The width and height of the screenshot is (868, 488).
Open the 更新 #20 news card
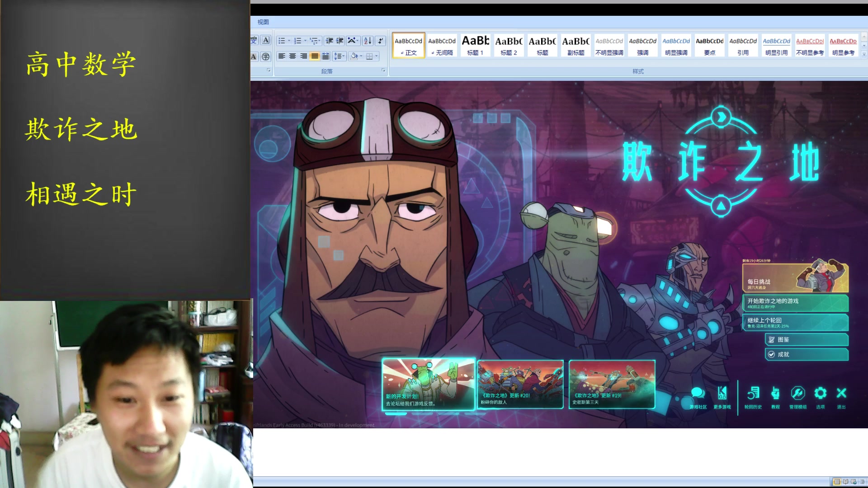(520, 384)
